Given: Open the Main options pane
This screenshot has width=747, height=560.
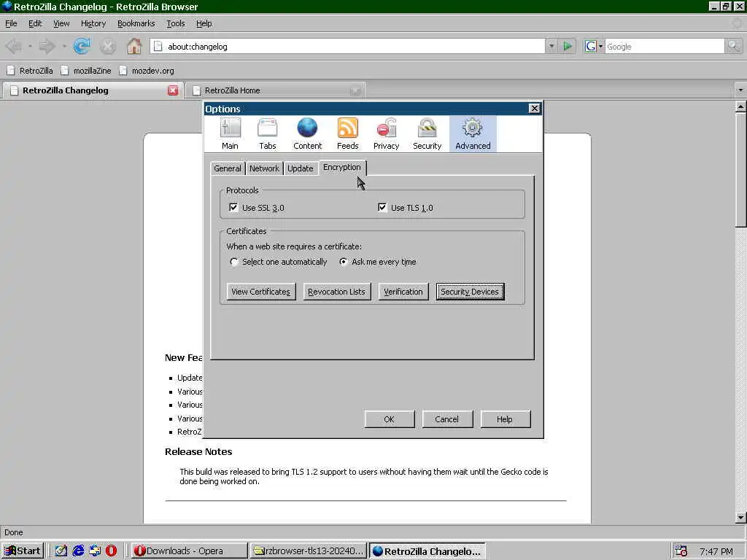Looking at the screenshot, I should (230, 134).
